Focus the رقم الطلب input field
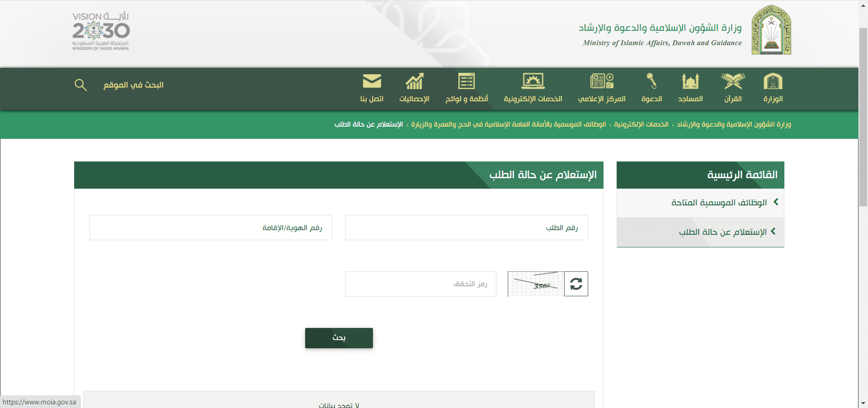 point(467,228)
